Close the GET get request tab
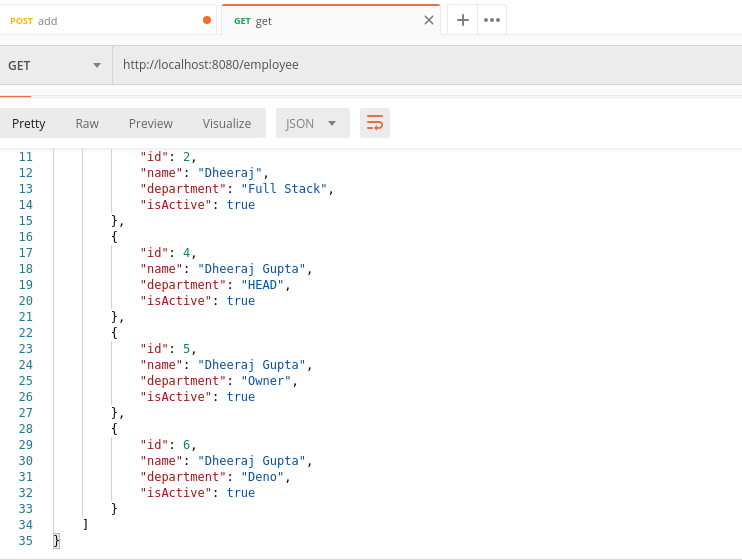Image resolution: width=742 pixels, height=560 pixels. [429, 20]
